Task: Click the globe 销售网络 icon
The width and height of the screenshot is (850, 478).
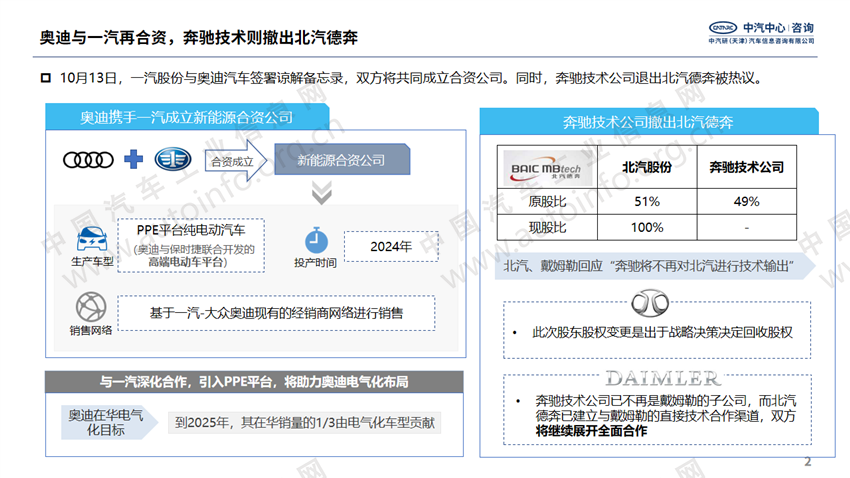Action: tap(91, 307)
